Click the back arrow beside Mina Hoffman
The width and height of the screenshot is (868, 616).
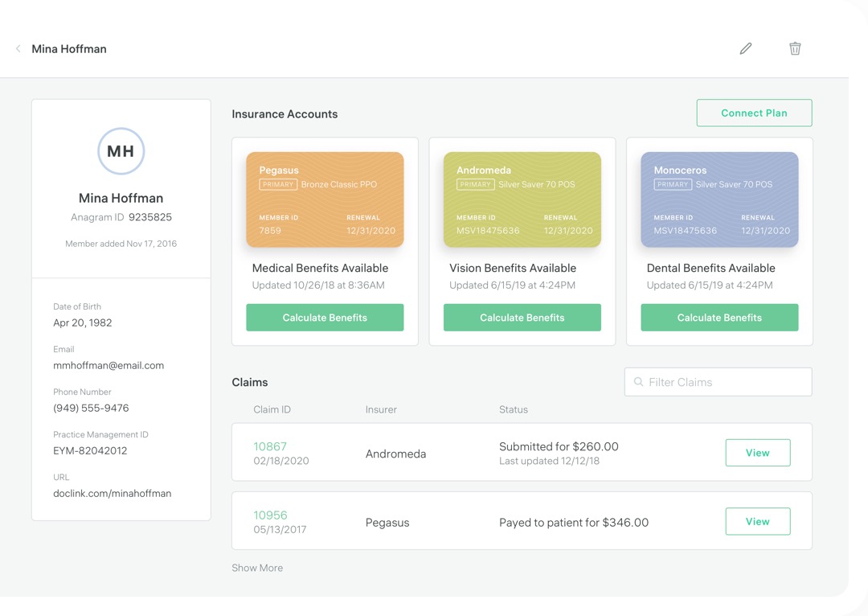coord(18,49)
